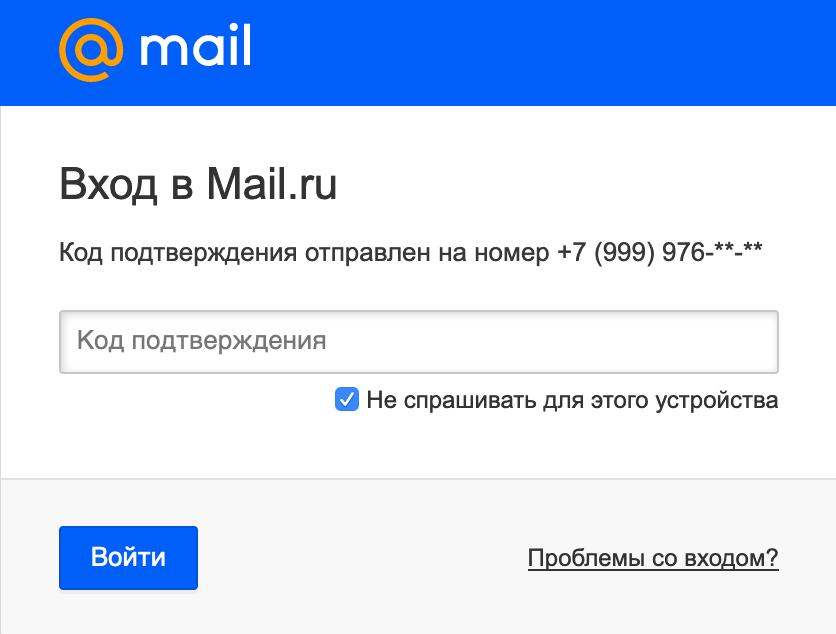Click white space left of the checkbox

click(x=197, y=400)
